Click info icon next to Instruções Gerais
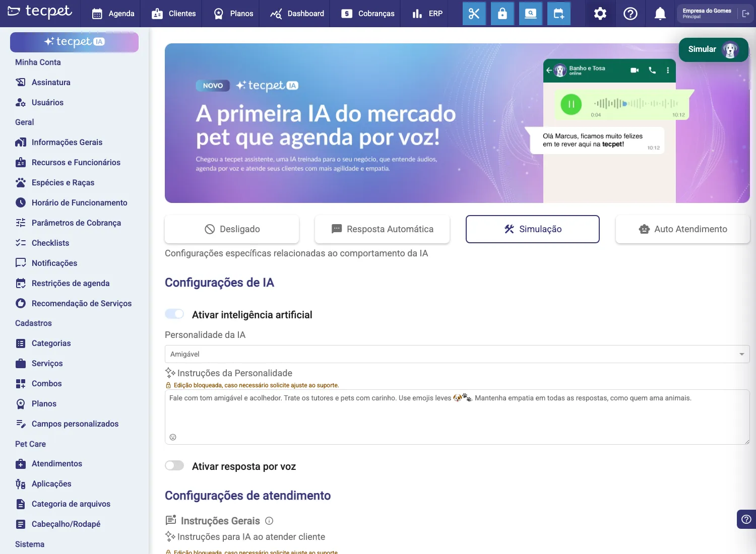Image resolution: width=756 pixels, height=554 pixels. [269, 521]
